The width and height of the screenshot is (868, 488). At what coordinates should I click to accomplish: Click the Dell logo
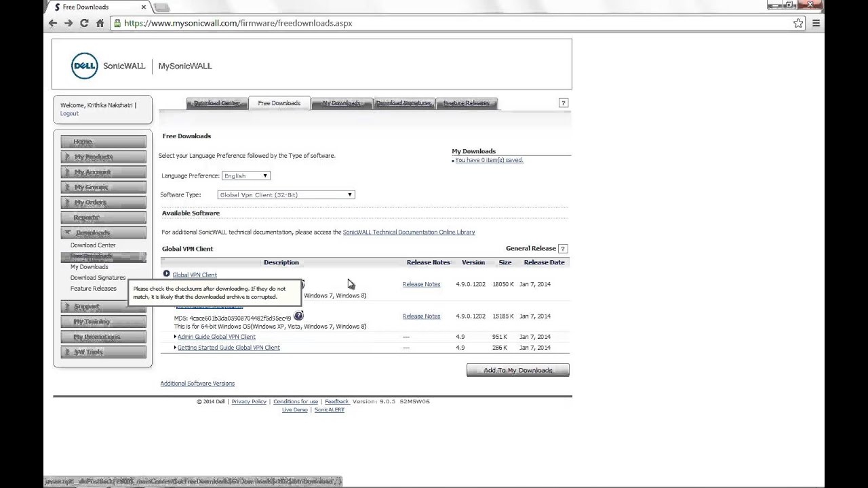[x=84, y=66]
